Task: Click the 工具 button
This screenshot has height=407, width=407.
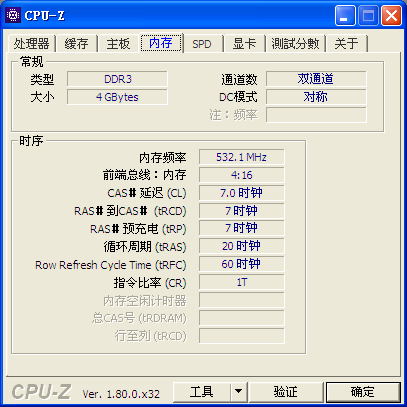Action: (x=202, y=392)
